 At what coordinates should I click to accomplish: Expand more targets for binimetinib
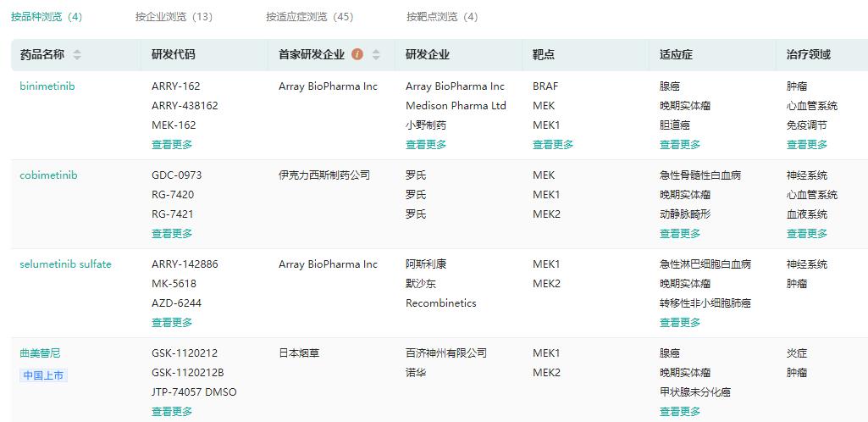pos(553,145)
